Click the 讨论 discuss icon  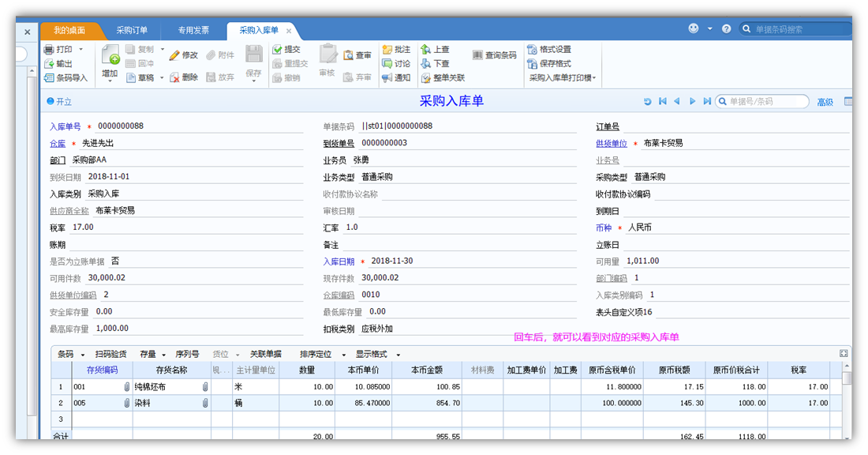click(387, 64)
